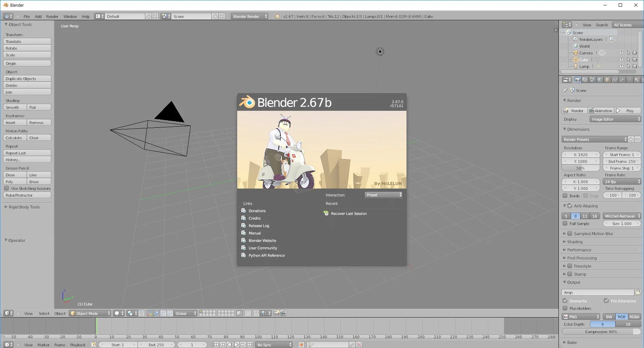This screenshot has width=644, height=348.
Task: Open the Render properties tab camera icon
Action: point(577,80)
